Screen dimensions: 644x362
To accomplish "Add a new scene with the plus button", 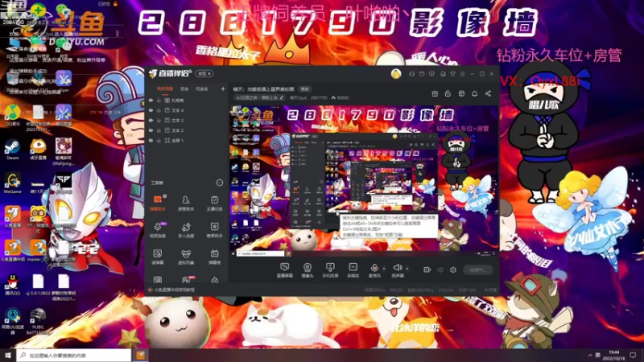I will tap(223, 88).
